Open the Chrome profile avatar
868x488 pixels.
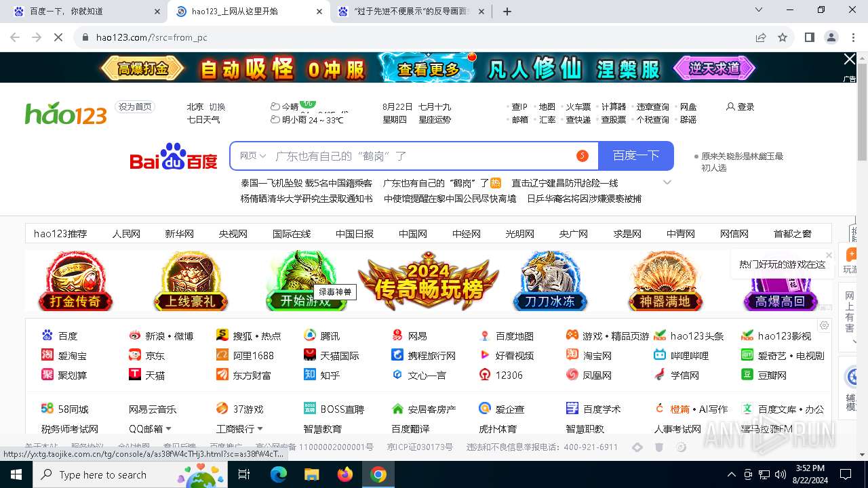coord(831,37)
